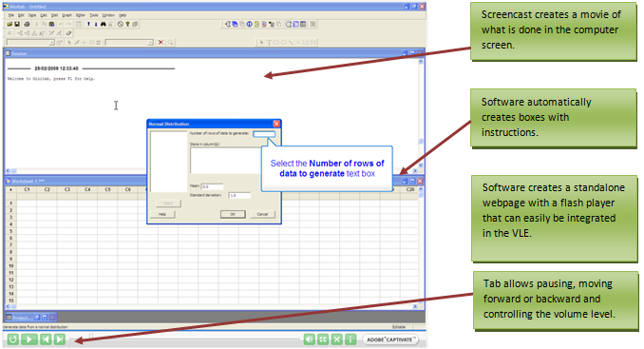644x349 pixels.
Task: Click the Help question mark icon
Action: [x=127, y=25]
